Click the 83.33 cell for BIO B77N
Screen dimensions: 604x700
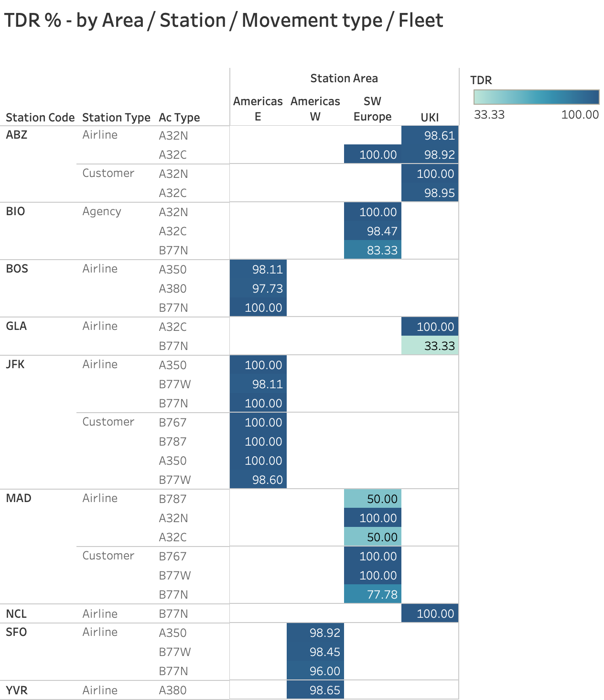[372, 250]
